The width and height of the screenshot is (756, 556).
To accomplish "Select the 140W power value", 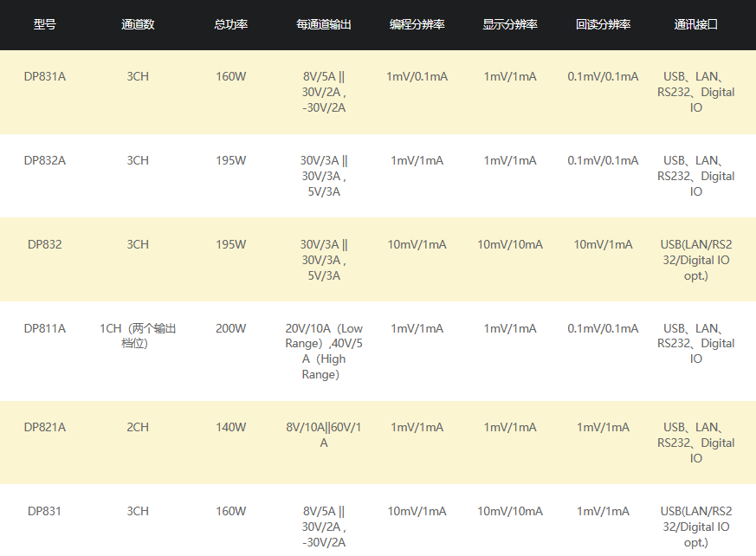I will point(230,427).
